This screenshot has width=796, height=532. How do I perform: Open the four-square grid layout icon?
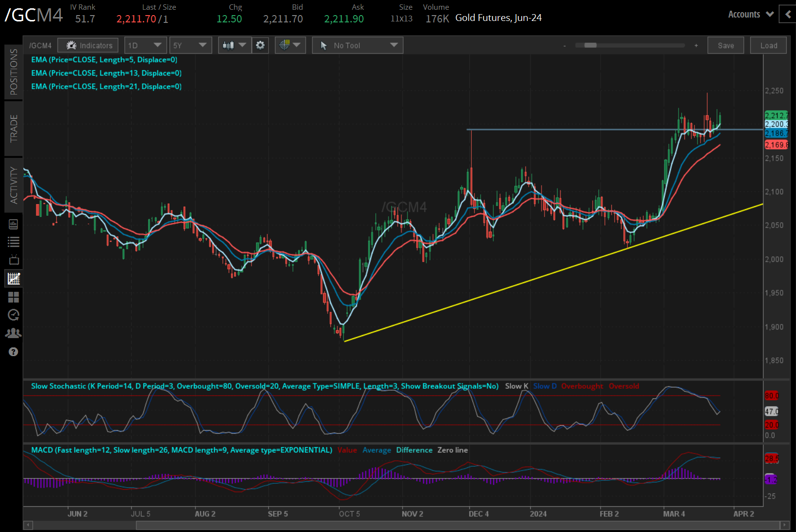13,297
